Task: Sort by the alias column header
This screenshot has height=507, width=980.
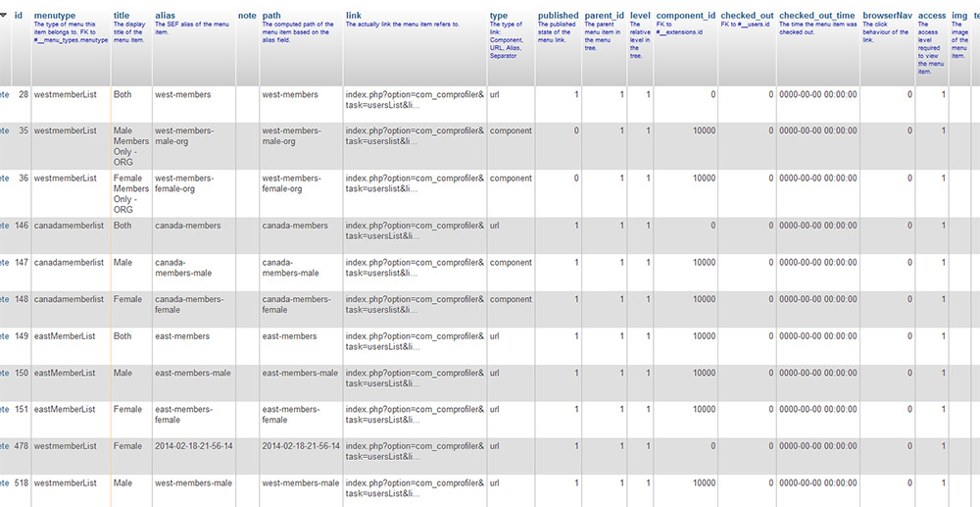Action: click(164, 16)
